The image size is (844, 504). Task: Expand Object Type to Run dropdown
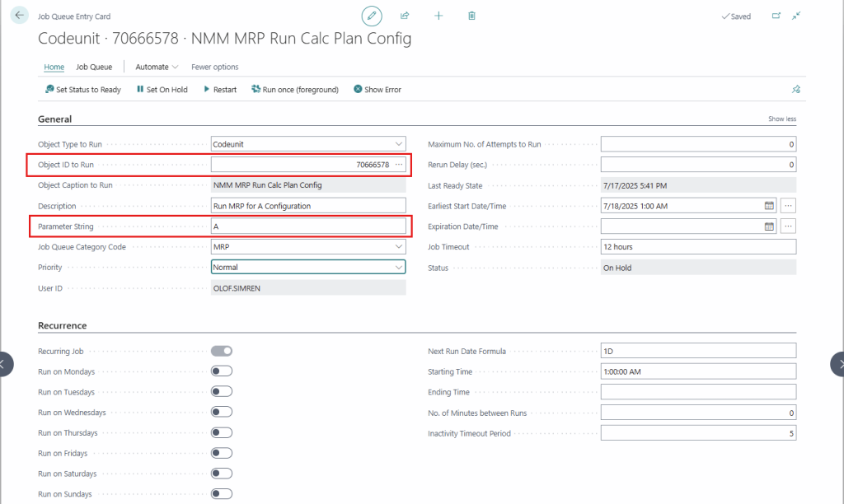pos(399,144)
